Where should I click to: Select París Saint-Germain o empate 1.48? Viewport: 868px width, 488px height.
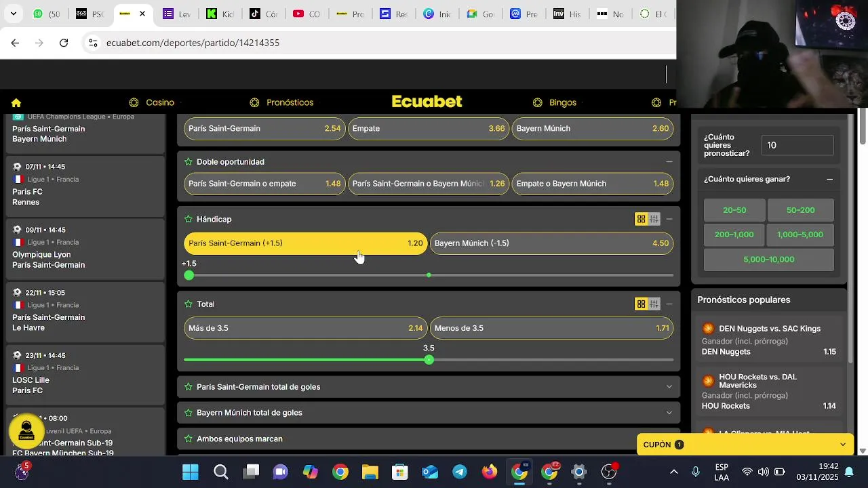click(x=264, y=184)
